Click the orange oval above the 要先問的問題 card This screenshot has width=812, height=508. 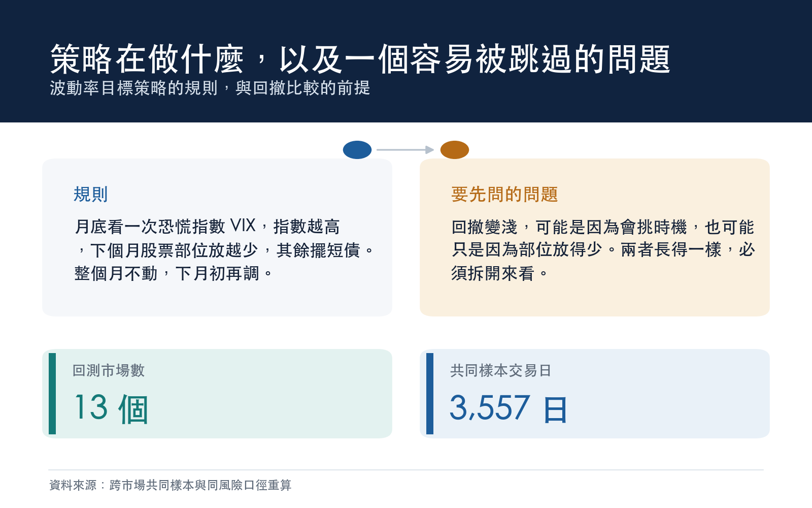point(455,150)
